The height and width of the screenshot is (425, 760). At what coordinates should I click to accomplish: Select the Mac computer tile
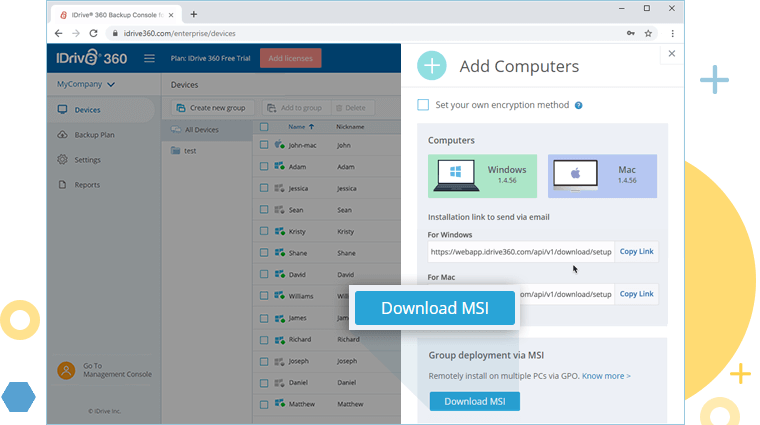pos(602,176)
